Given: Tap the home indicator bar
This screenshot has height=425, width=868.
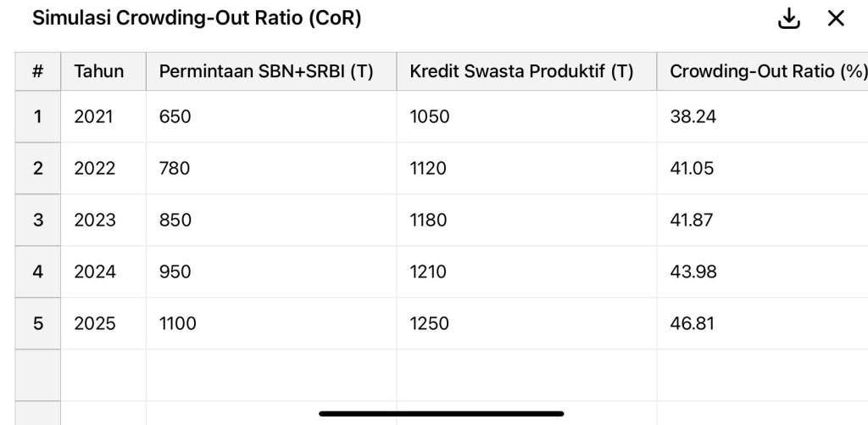Looking at the screenshot, I should (x=441, y=413).
